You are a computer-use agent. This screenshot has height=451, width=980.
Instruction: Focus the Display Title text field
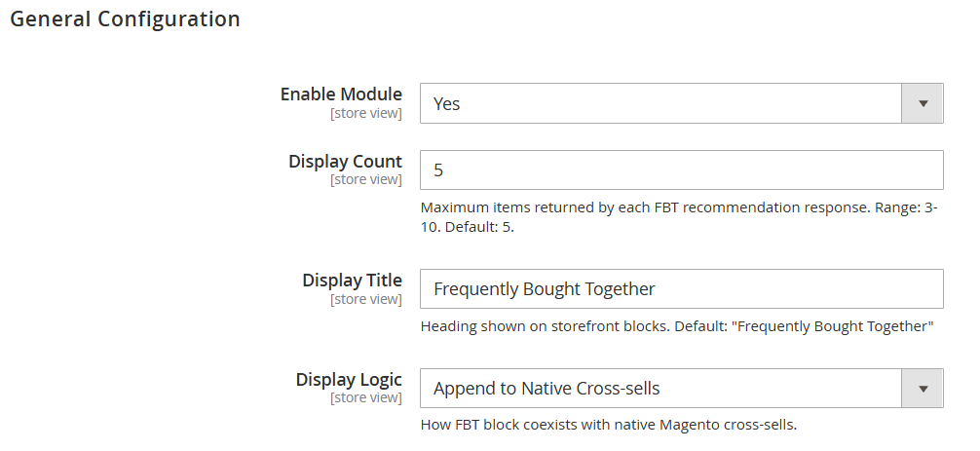click(x=681, y=288)
